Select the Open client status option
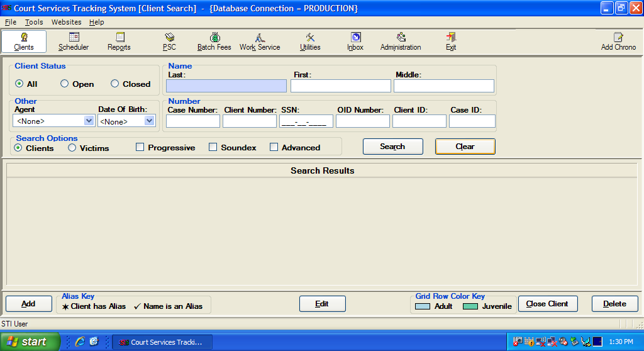 64,84
